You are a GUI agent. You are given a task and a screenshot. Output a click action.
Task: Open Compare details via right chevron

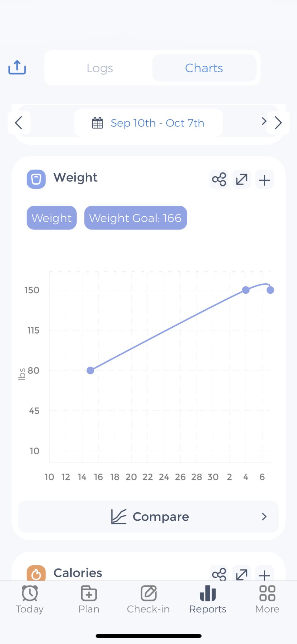click(264, 517)
